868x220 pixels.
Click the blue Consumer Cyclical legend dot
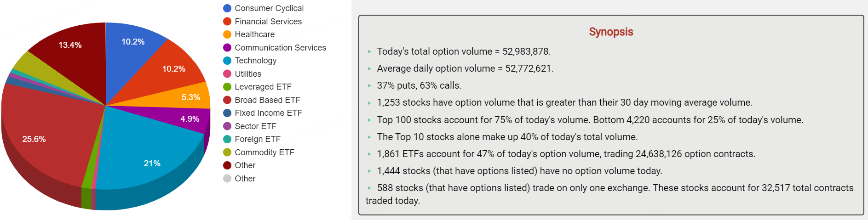[x=227, y=8]
